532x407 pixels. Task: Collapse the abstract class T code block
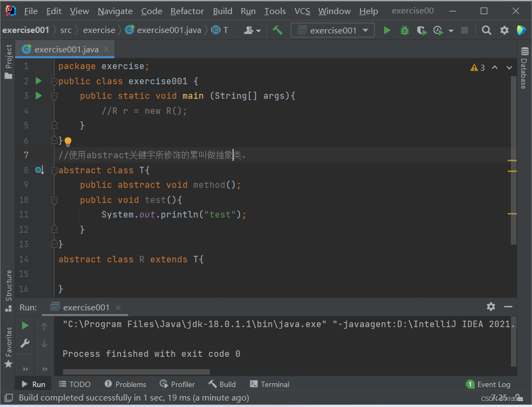[54, 171]
